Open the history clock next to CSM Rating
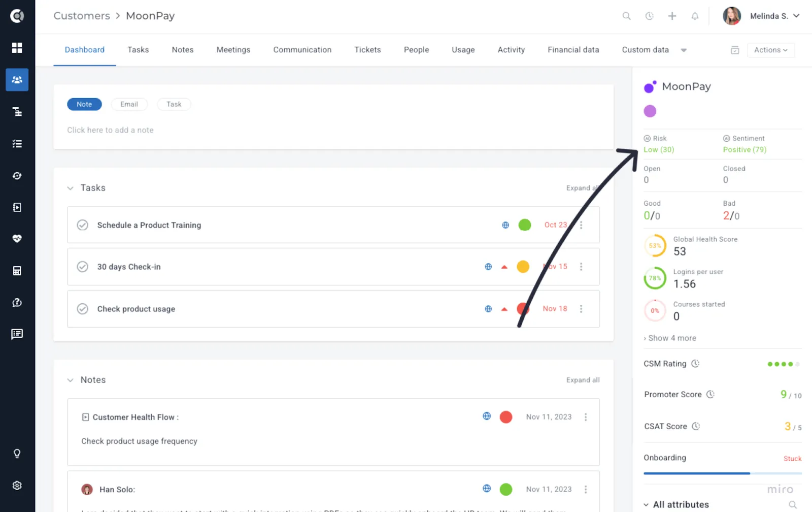The image size is (812, 512). click(x=695, y=364)
